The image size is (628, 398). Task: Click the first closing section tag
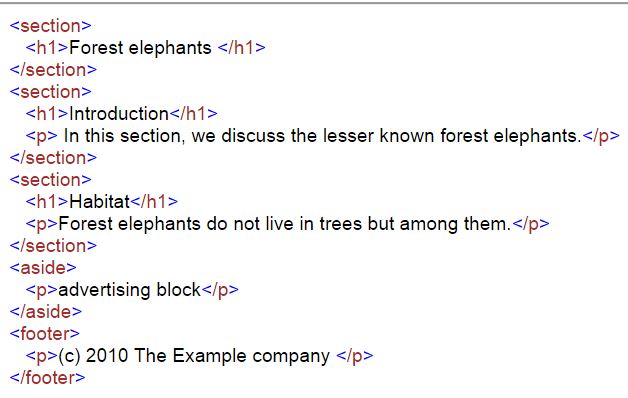coord(53,70)
